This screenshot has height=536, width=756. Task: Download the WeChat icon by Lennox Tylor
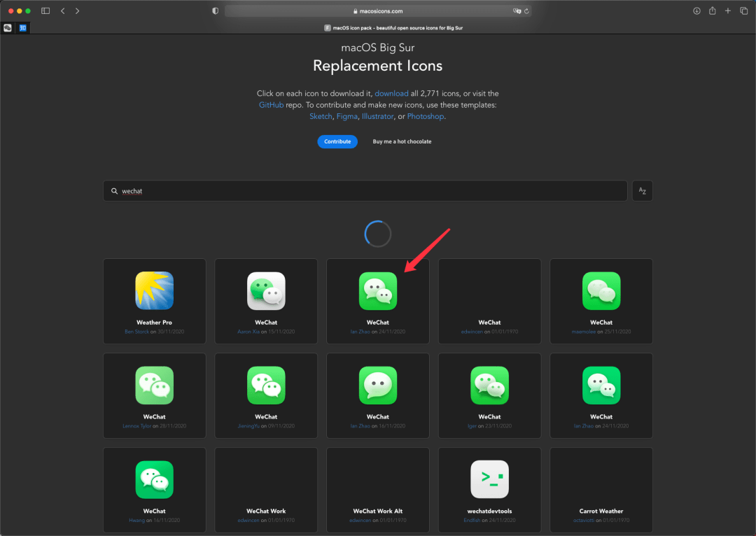[x=154, y=385]
